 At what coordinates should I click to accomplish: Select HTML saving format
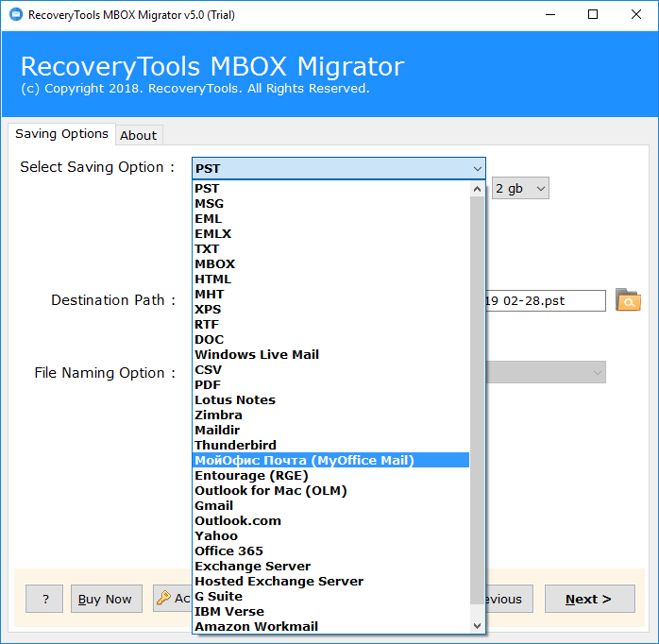(x=331, y=280)
